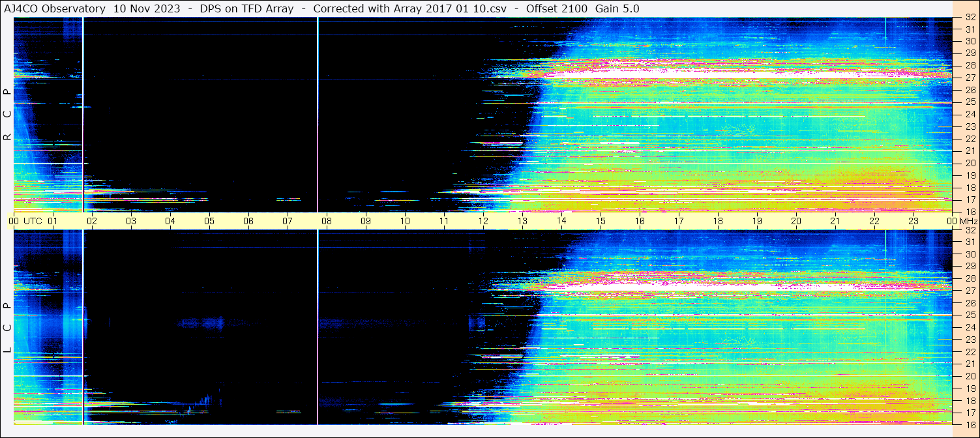
Task: Click the 'AJ4CO Observatory' title text
Action: tap(54, 9)
